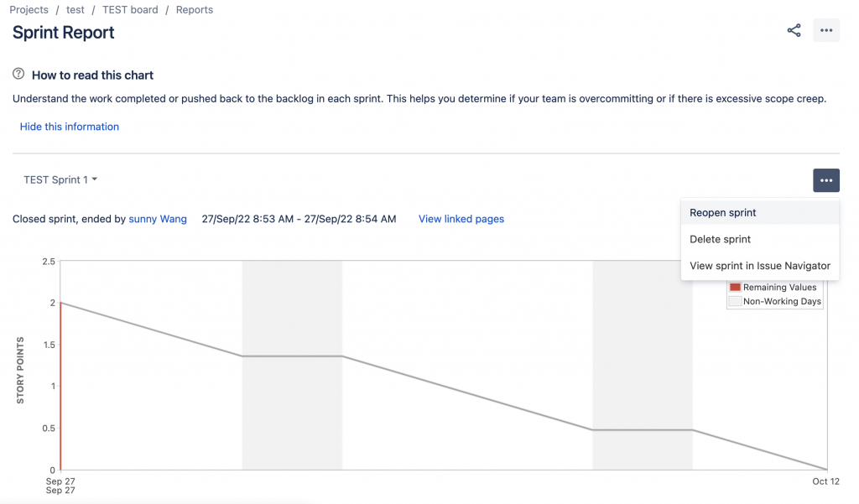This screenshot has height=504, width=859.
Task: Click the Non-Working Days legend swatch
Action: pos(735,301)
